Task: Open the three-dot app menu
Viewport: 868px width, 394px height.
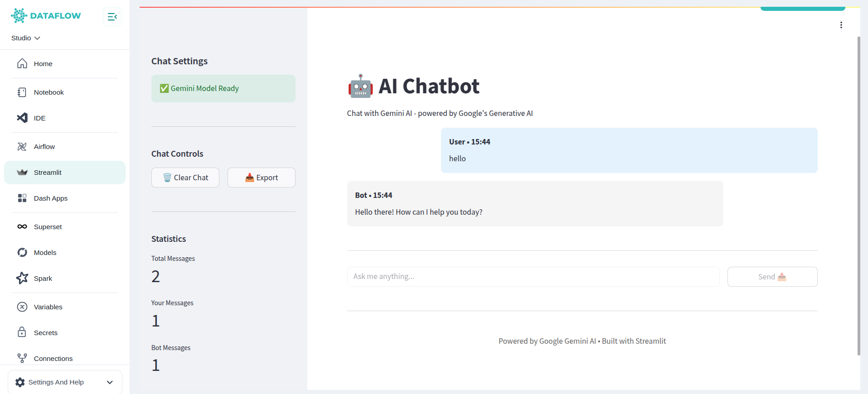Action: coord(841,25)
